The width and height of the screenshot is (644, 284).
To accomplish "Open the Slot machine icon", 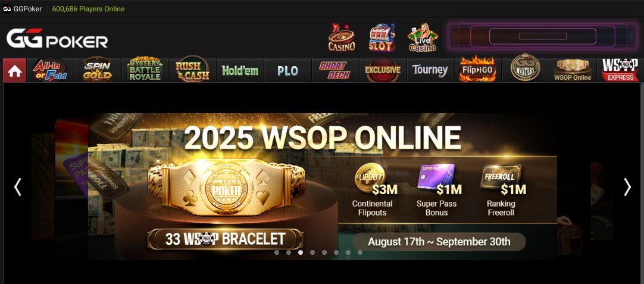I will [382, 38].
